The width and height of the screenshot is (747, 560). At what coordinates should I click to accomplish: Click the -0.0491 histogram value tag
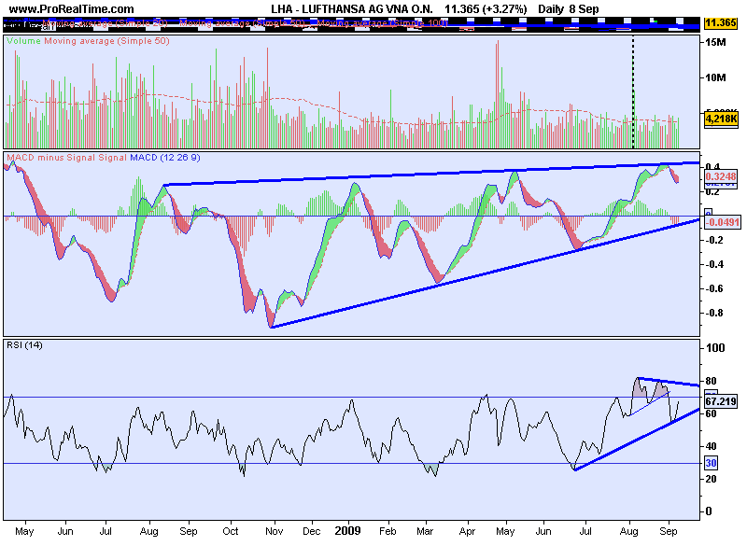722,222
